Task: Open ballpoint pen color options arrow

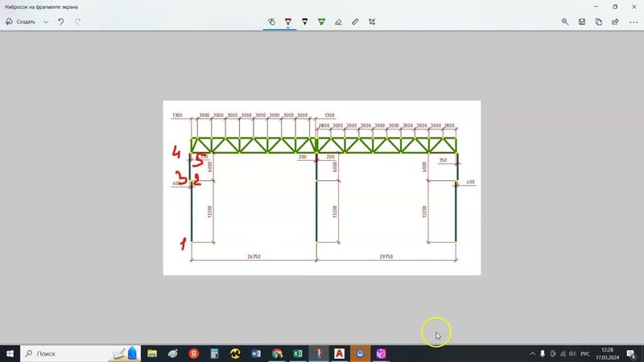Action: coord(287,27)
